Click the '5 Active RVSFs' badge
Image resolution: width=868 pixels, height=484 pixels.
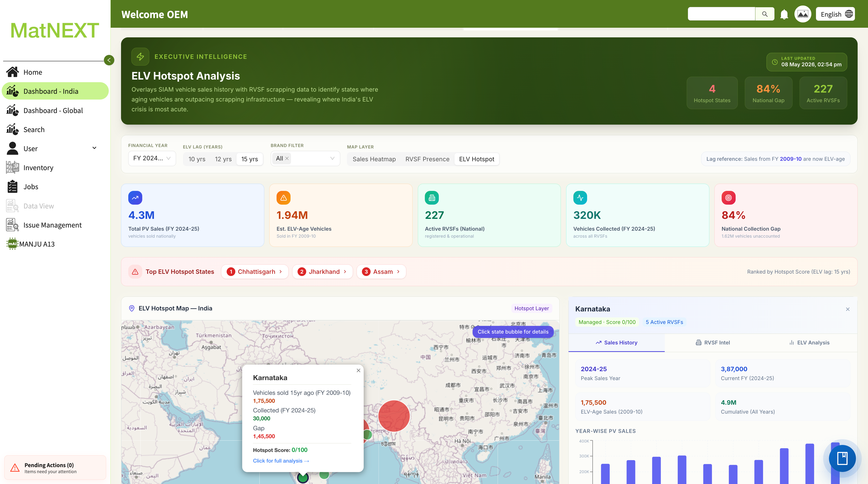coord(664,322)
